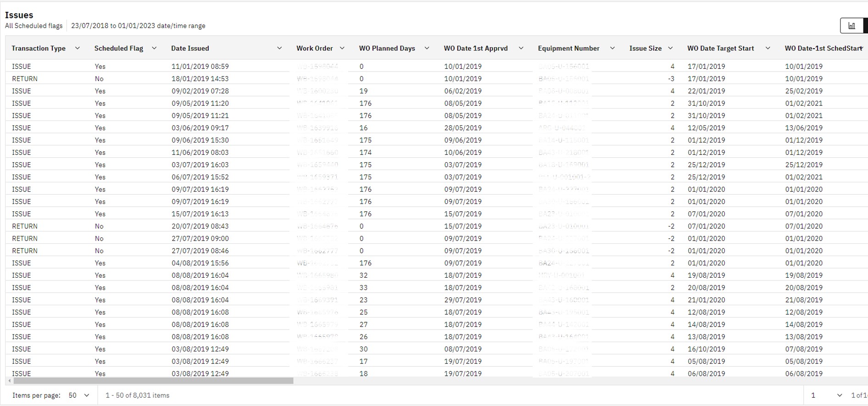This screenshot has height=406, width=868.
Task: Click target start date 16/10/2019
Action: click(x=707, y=349)
